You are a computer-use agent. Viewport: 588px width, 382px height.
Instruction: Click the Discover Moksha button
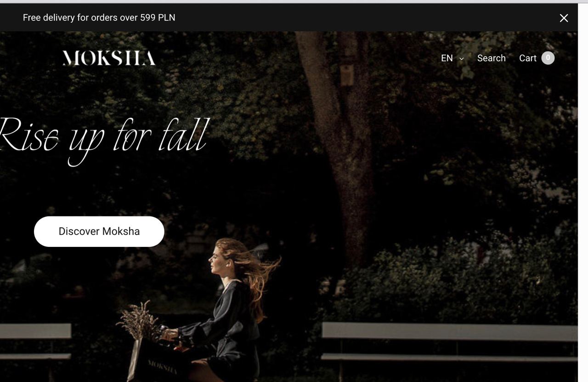[x=99, y=232]
